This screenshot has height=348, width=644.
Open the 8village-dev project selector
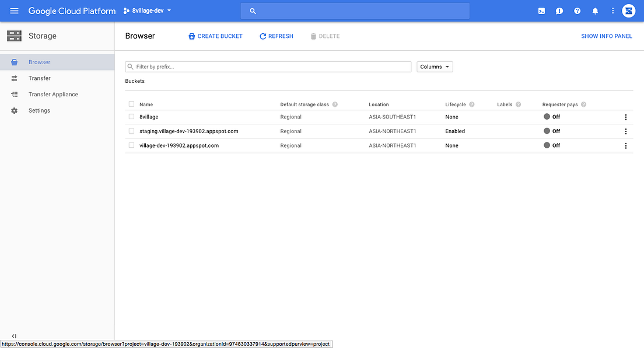click(146, 10)
